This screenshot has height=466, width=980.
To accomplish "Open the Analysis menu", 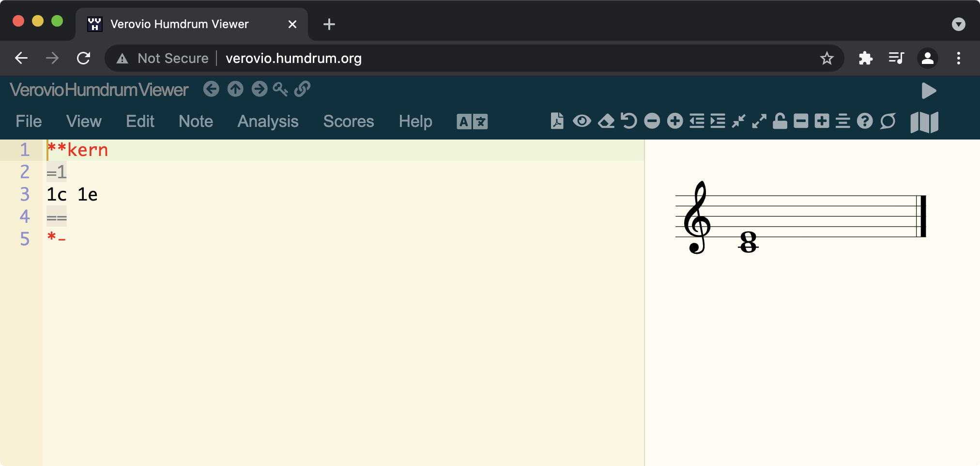I will click(267, 121).
